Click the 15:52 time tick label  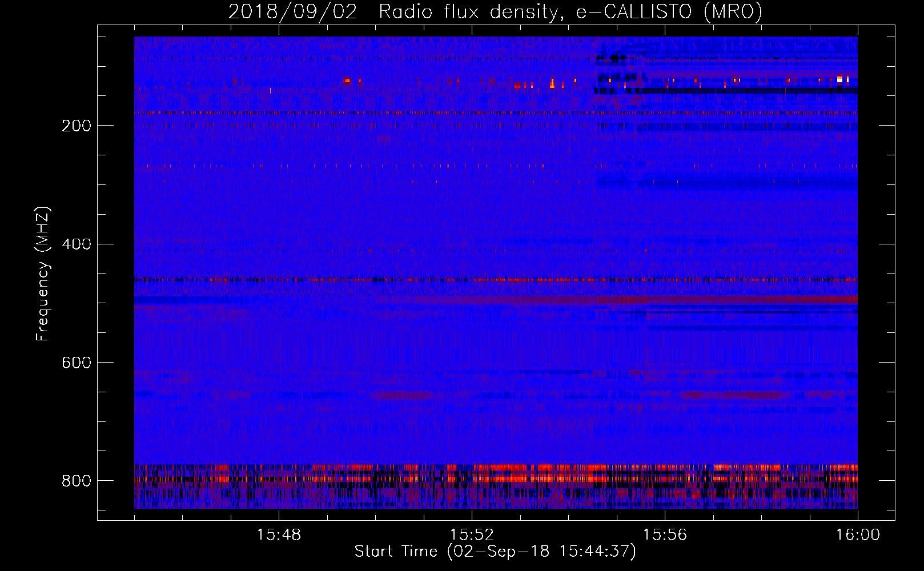(472, 535)
